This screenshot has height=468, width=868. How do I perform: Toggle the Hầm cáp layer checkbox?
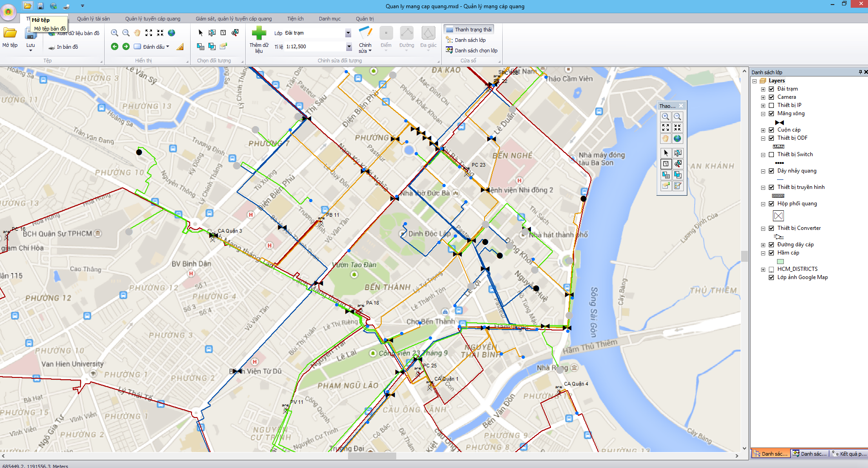click(x=772, y=253)
